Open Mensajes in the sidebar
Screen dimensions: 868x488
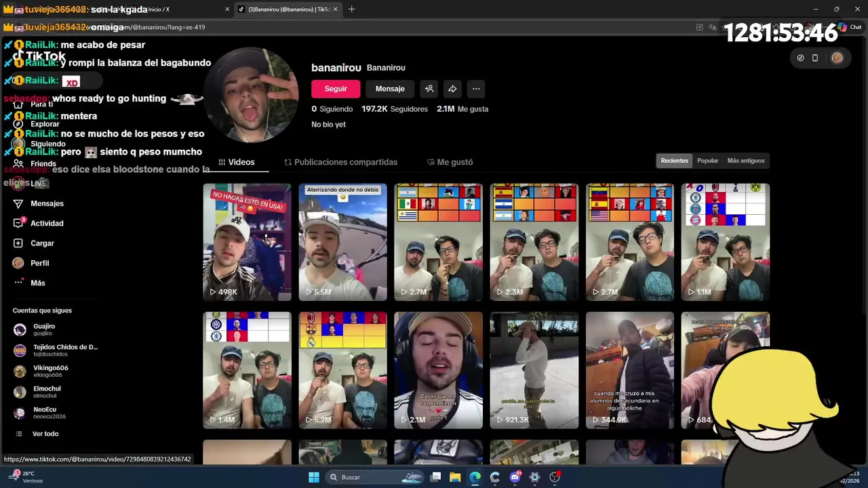(39, 203)
